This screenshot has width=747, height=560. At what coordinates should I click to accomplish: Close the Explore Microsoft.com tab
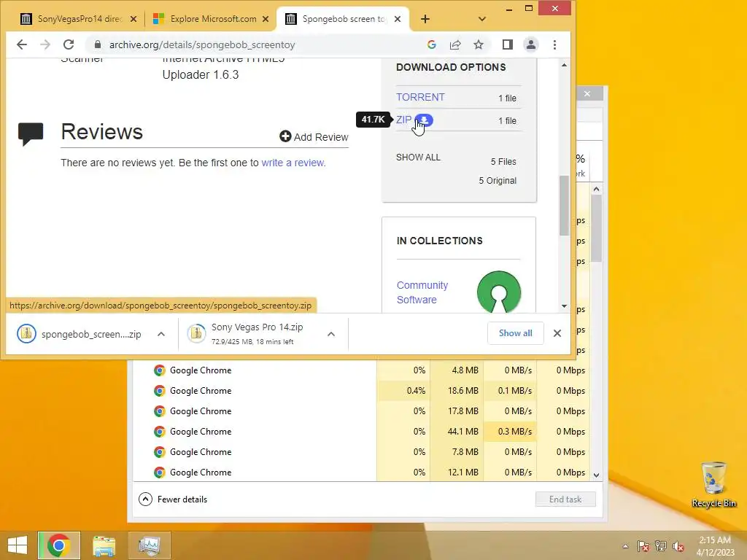tap(266, 19)
